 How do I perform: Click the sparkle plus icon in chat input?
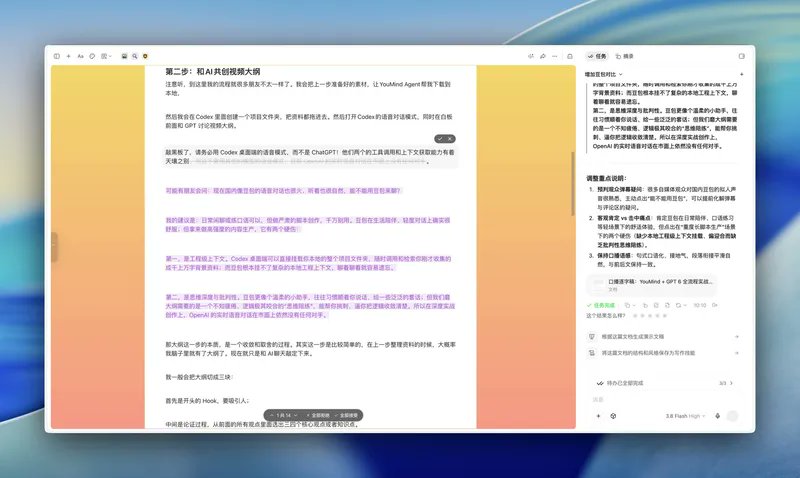click(x=598, y=416)
